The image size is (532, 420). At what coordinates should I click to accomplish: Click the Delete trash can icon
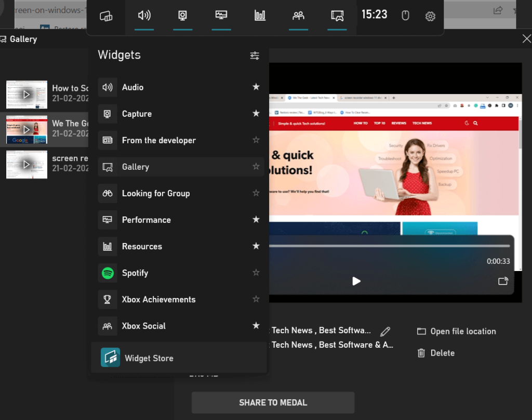pyautogui.click(x=421, y=353)
